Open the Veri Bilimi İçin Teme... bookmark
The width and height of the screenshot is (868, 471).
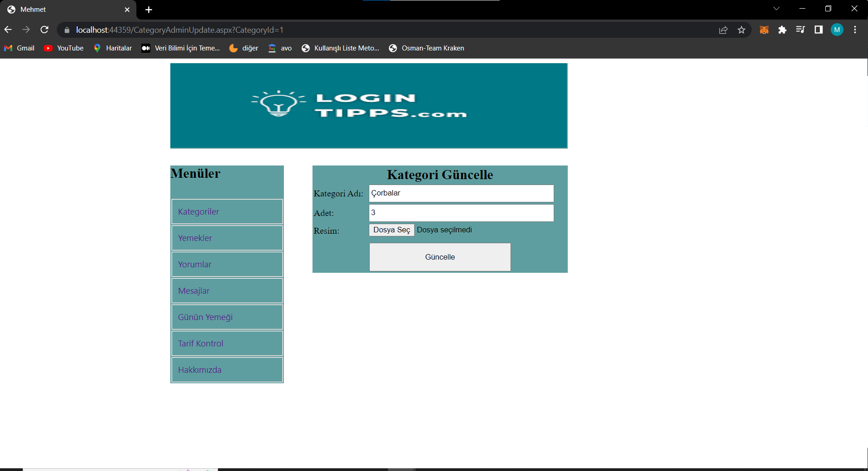[181, 48]
